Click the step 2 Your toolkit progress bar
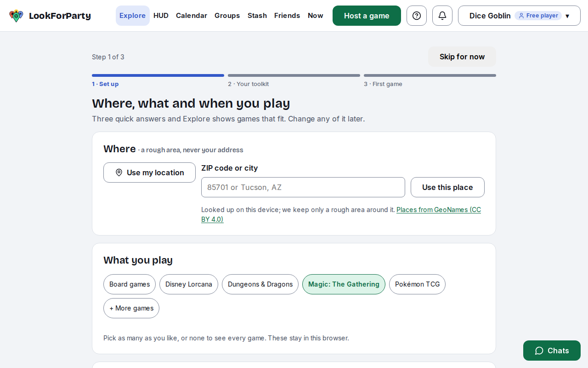Image resolution: width=588 pixels, height=368 pixels. point(294,75)
